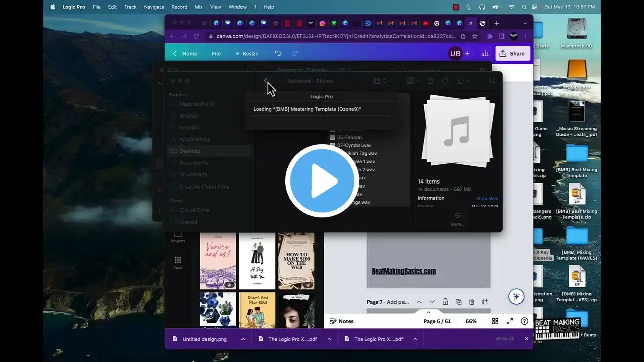Open the Canva Notes panel

pos(342,321)
